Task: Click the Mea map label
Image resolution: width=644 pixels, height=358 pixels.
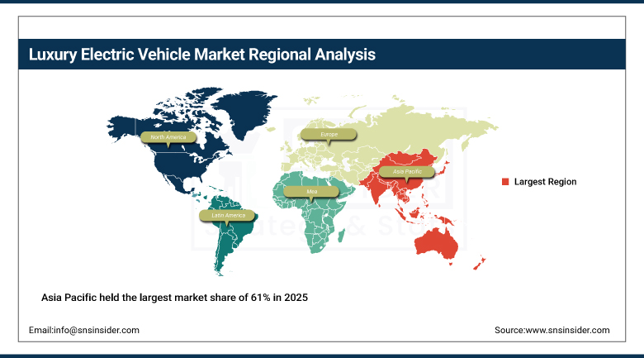Action: pos(311,192)
